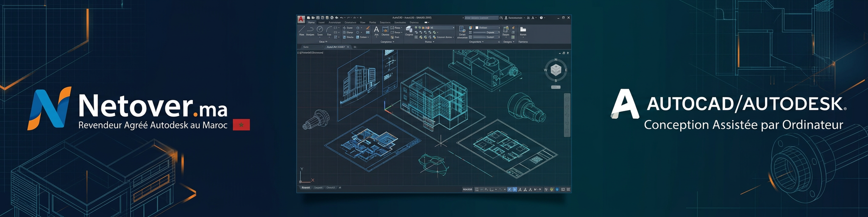Click the large Text 'A' tool
868x217 pixels.
coord(376,29)
